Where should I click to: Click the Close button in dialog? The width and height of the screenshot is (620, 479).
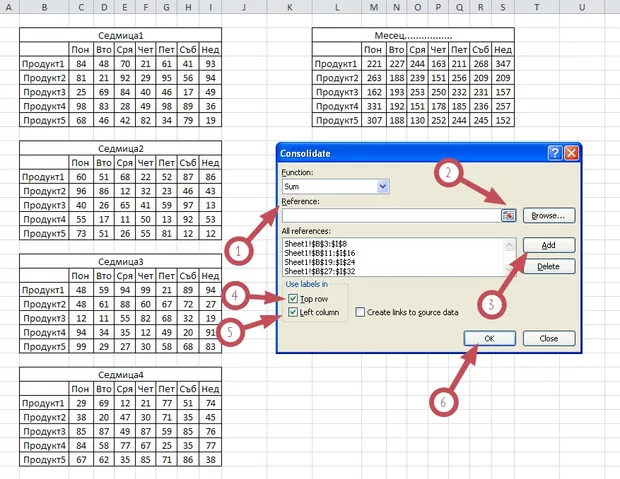[x=548, y=339]
